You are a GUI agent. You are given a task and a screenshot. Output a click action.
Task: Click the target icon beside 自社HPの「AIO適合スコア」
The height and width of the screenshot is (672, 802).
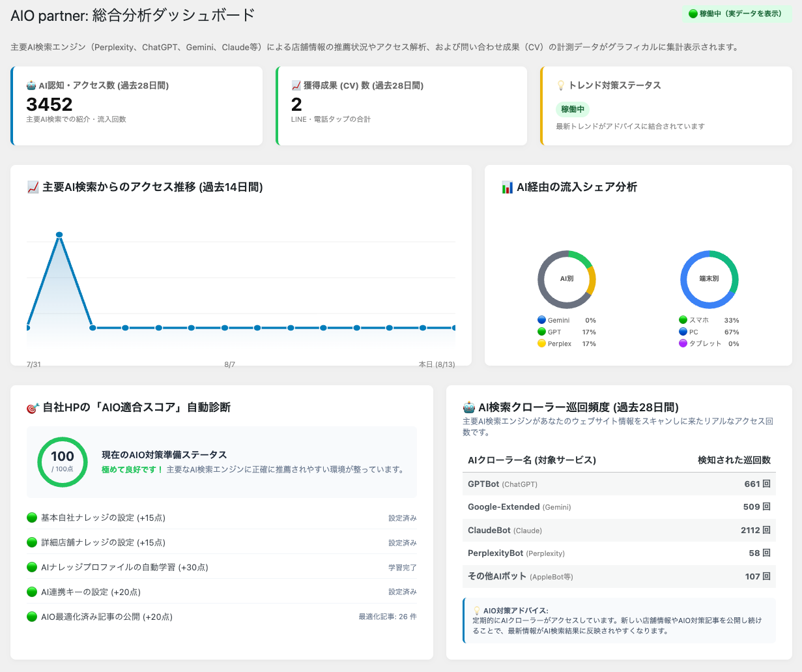tap(33, 408)
